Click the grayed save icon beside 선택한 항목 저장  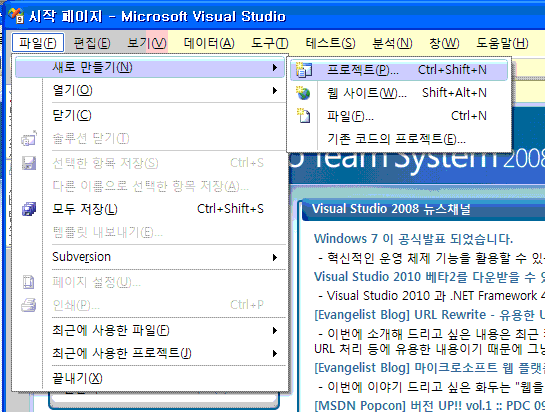[29, 163]
